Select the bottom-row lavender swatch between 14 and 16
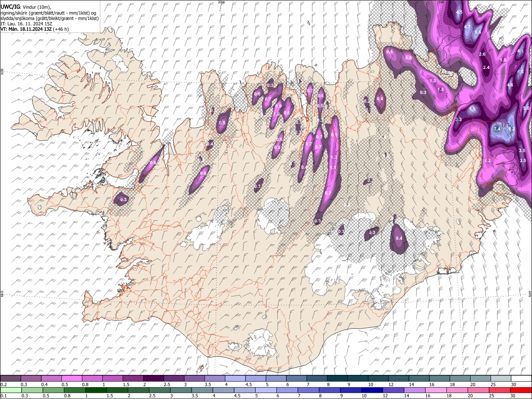Image resolution: width=532 pixels, height=399 pixels. pos(414,390)
